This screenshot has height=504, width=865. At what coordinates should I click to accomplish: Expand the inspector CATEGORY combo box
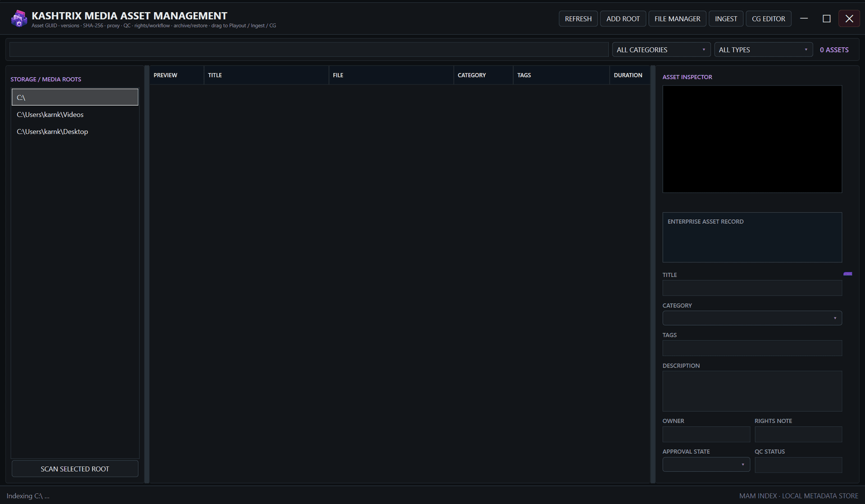pos(752,318)
